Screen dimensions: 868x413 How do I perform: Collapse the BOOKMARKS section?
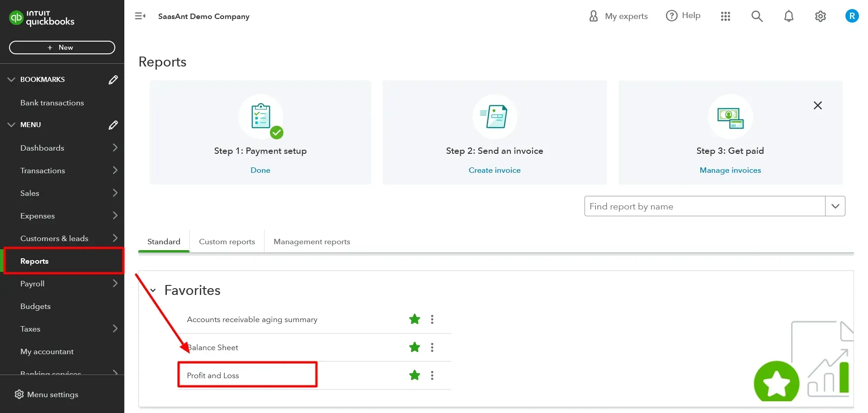(11, 80)
